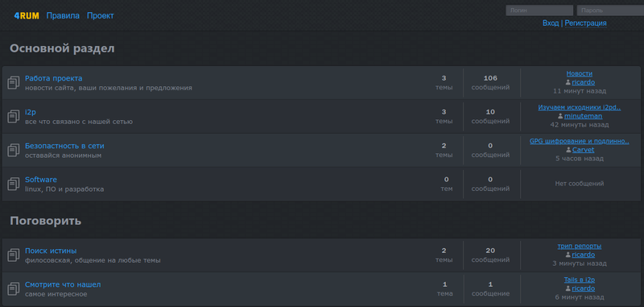Image resolution: width=644 pixels, height=307 pixels.
Task: Click user icon next to Carvet
Action: coord(568,150)
